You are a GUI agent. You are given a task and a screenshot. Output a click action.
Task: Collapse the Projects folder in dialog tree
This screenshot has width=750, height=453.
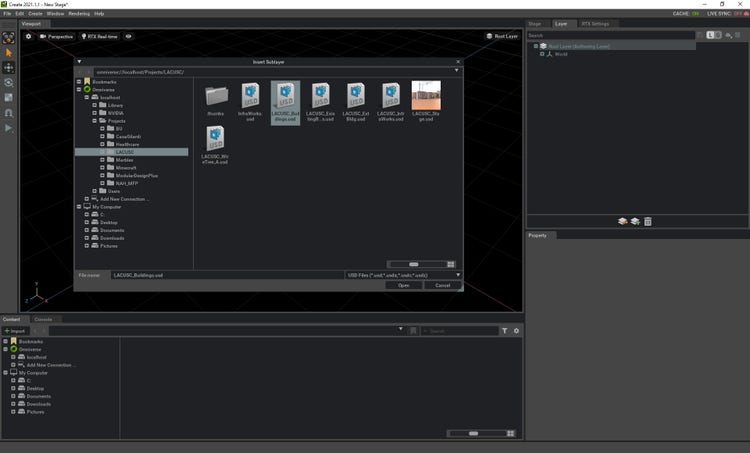[x=95, y=121]
